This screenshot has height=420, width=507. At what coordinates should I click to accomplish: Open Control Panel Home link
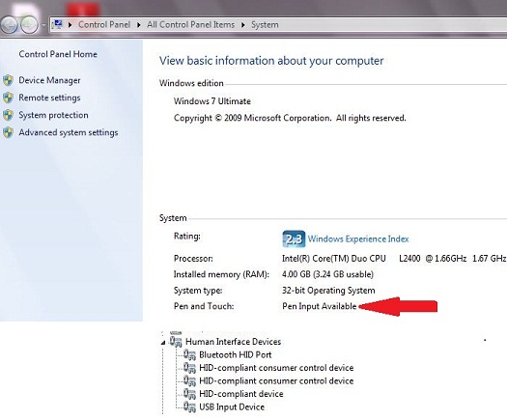58,54
